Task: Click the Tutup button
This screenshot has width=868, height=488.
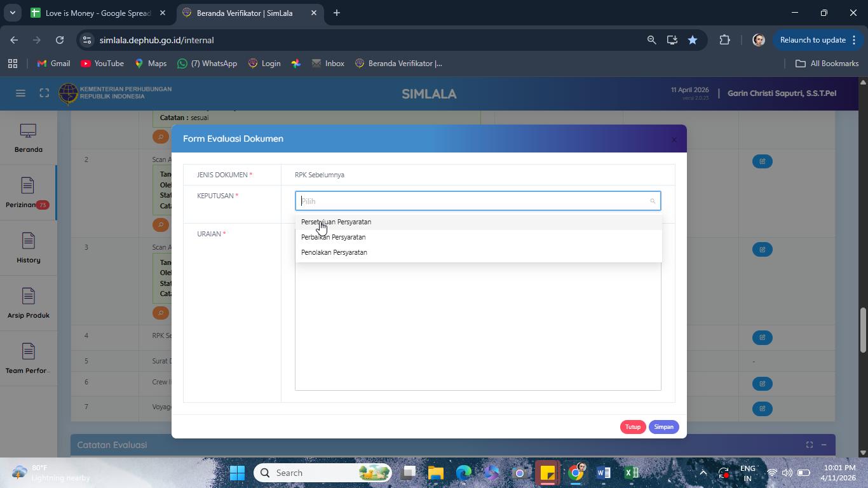Action: (632, 427)
